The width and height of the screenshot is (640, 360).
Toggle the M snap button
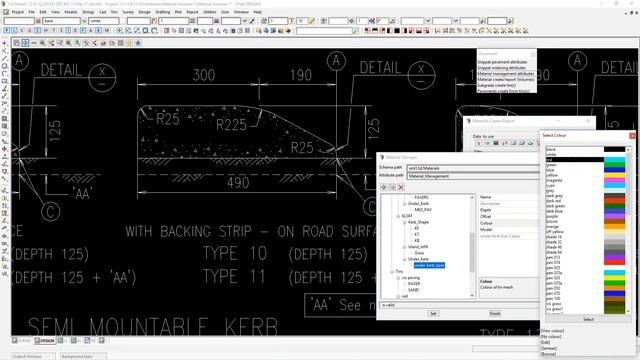coord(107,31)
